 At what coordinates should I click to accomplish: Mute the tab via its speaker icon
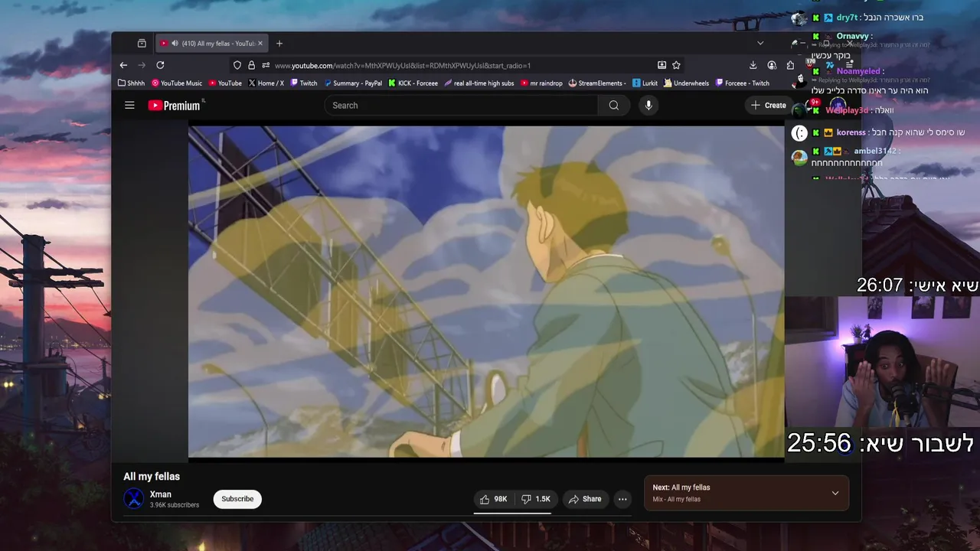175,44
